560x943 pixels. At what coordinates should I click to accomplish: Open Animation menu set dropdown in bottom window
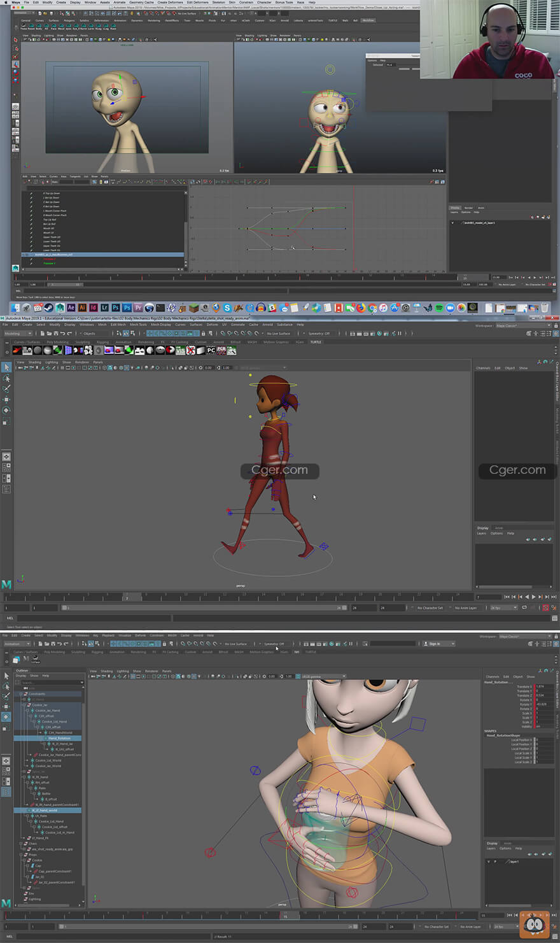pyautogui.click(x=17, y=644)
